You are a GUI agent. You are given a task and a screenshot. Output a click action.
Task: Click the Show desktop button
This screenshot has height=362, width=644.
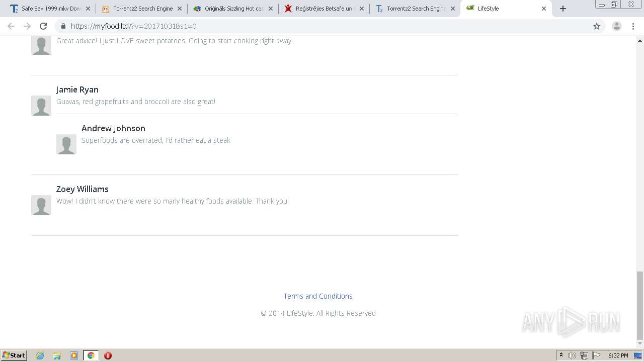[x=638, y=355]
